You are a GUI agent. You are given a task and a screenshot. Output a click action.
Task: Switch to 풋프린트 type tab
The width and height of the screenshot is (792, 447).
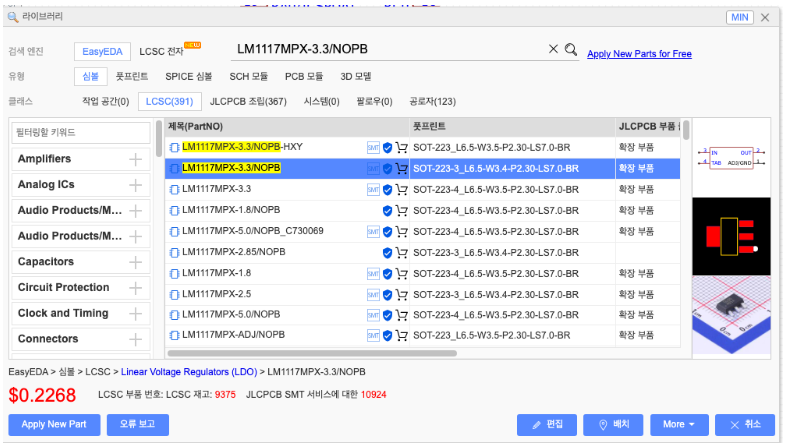132,76
